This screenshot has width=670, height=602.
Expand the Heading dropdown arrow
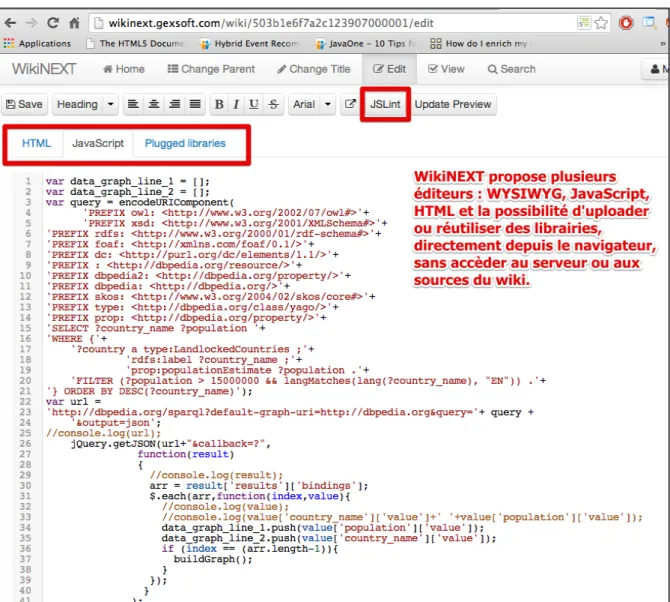(x=111, y=104)
